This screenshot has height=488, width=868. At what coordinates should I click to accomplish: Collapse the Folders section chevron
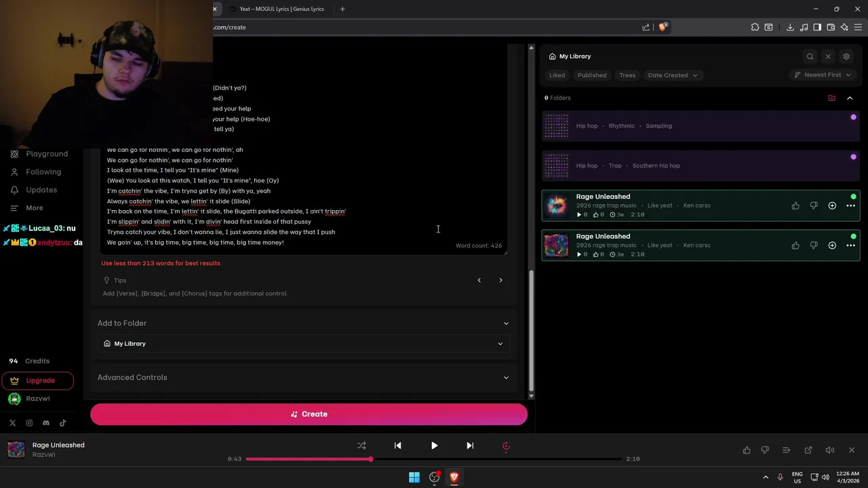click(x=850, y=98)
